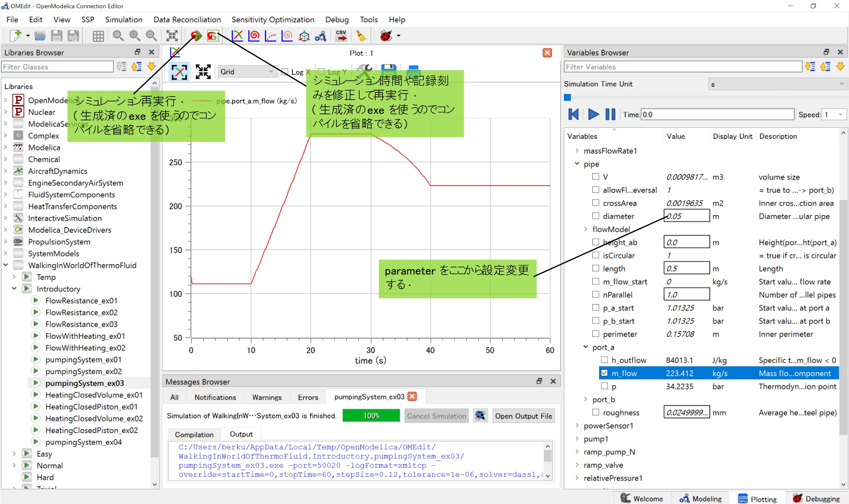This screenshot has width=849, height=504.
Task: Enable the Log X checkbox
Action: pos(285,72)
